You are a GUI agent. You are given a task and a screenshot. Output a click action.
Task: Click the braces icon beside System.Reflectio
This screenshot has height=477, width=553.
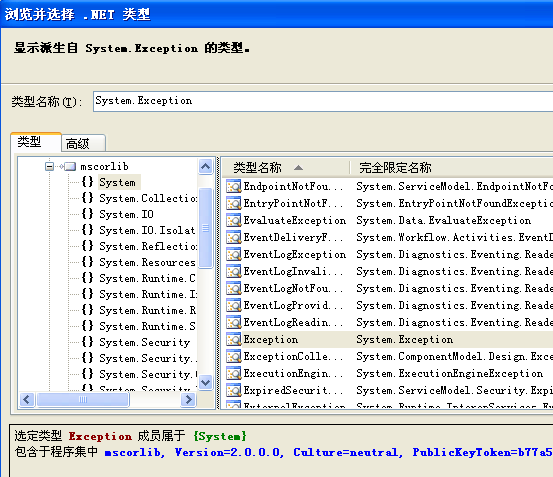(x=87, y=246)
